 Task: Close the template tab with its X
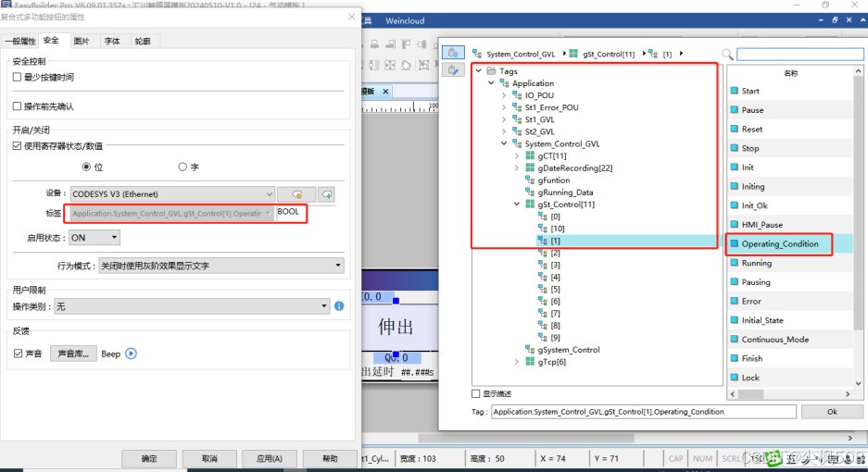[385, 92]
